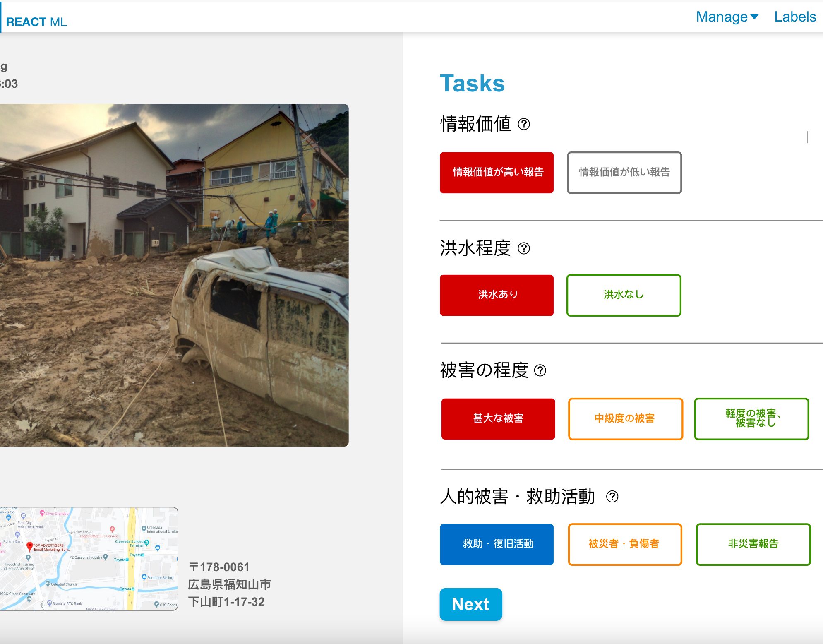Click the address line 広島県福知山市
Viewport: 823px width, 644px height.
pyautogui.click(x=229, y=584)
